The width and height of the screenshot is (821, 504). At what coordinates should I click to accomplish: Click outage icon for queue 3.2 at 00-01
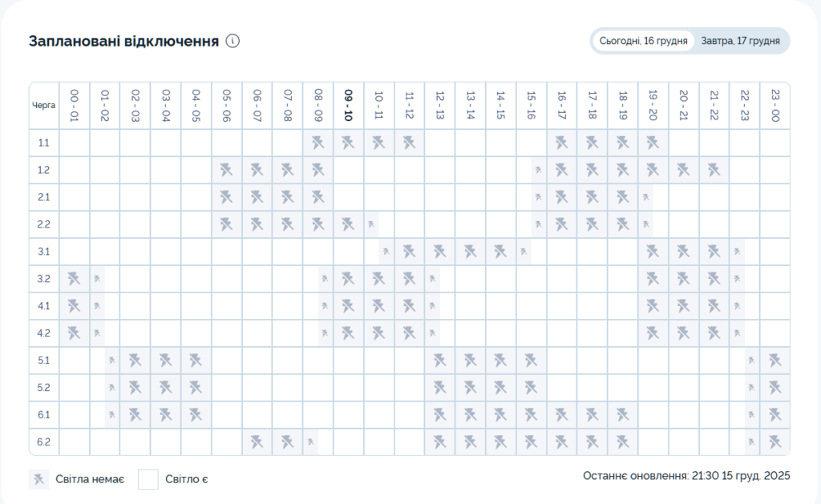(75, 279)
